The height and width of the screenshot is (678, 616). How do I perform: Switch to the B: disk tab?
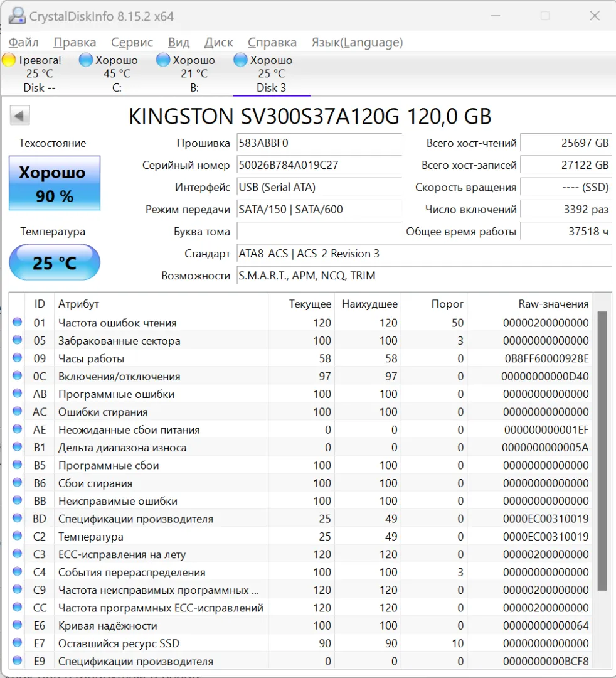(194, 73)
